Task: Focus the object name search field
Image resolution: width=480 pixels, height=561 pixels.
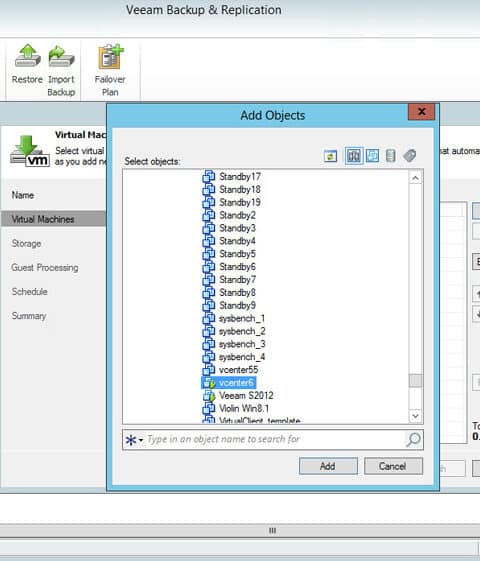Action: coord(273,440)
